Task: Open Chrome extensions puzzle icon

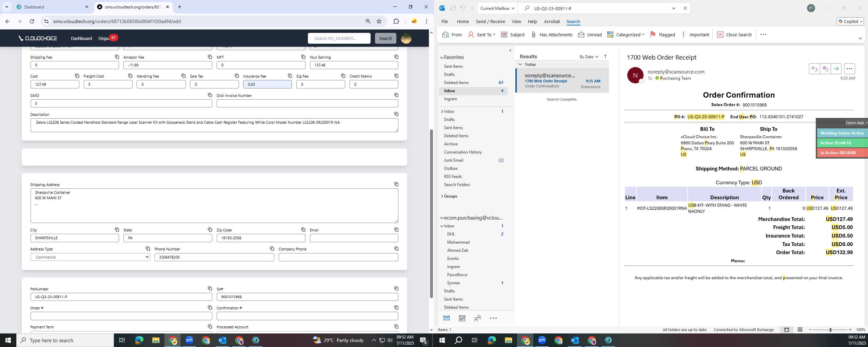Action: coord(396,21)
